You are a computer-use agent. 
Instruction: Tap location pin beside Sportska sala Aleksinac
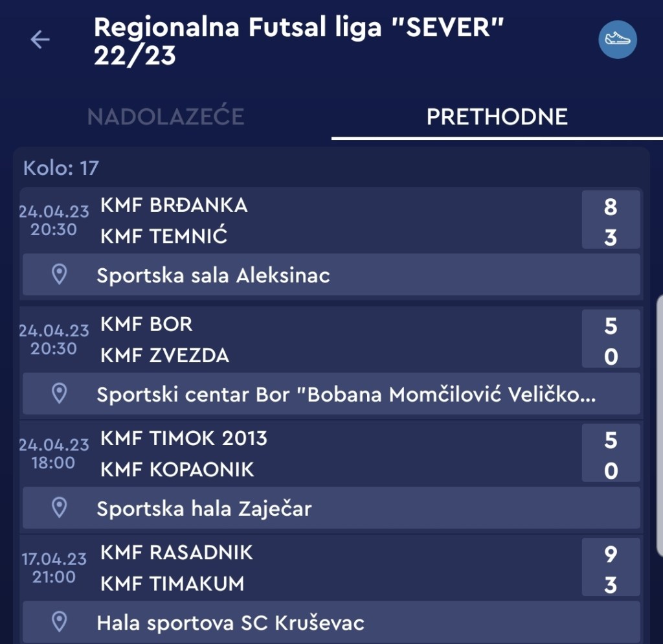60,275
